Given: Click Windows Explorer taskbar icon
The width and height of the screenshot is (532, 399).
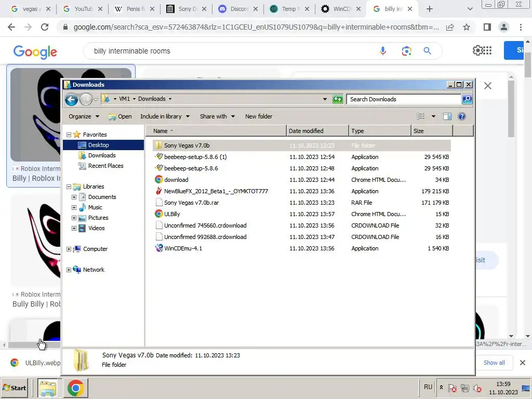Looking at the screenshot, I should click(48, 388).
